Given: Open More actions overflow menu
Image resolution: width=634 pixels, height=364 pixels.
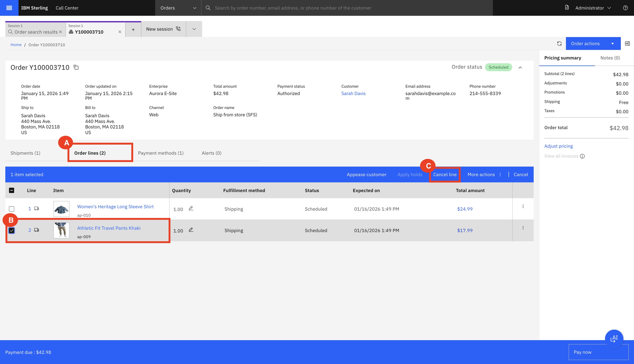Looking at the screenshot, I should coord(484,175).
